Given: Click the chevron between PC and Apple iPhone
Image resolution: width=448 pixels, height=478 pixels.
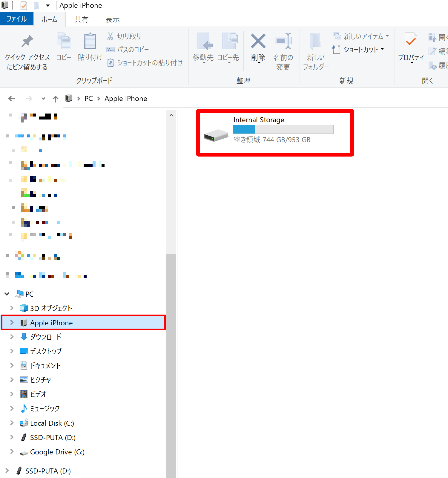Looking at the screenshot, I should click(99, 99).
